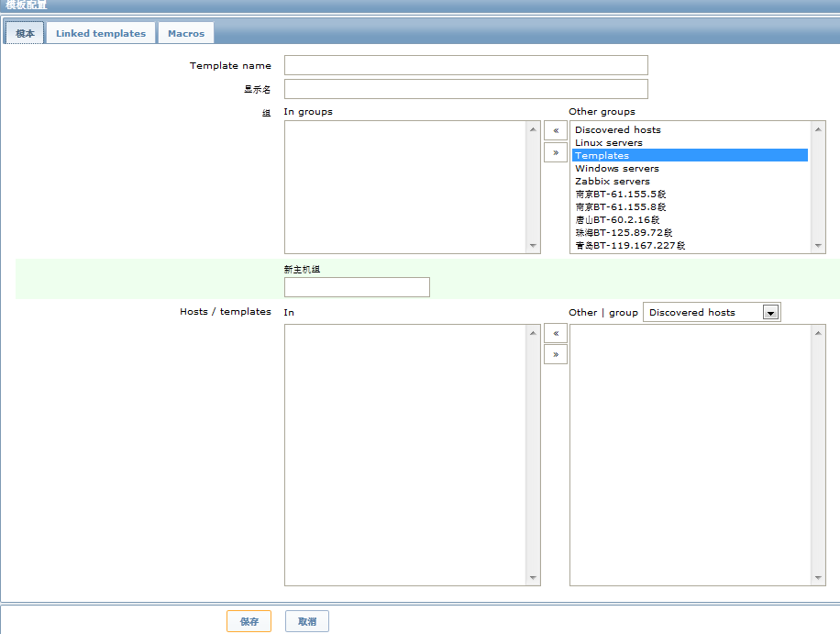Open the Macros tab
The image size is (840, 634).
click(186, 33)
